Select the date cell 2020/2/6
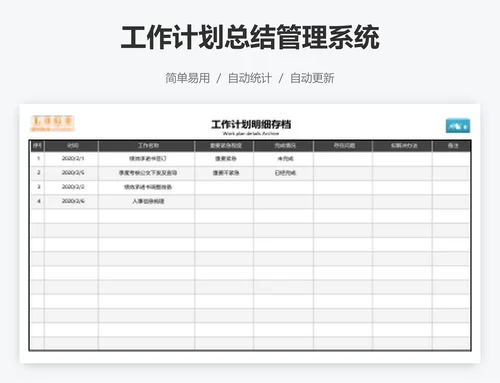 point(72,201)
